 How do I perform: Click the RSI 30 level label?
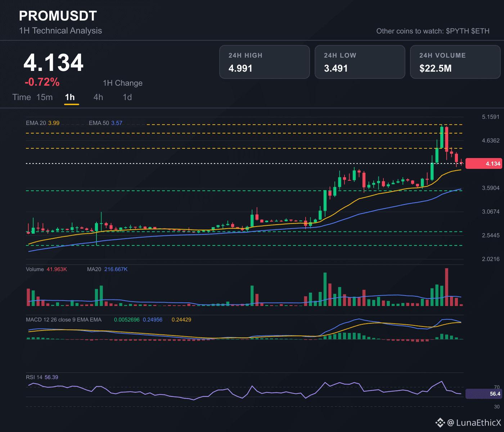pos(497,406)
